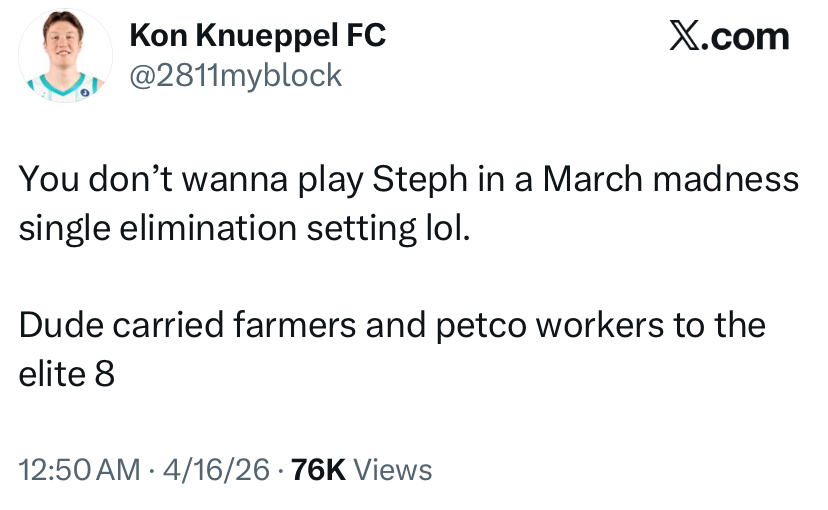The width and height of the screenshot is (828, 510).
Task: Click the words elite 8
Action: (x=67, y=374)
